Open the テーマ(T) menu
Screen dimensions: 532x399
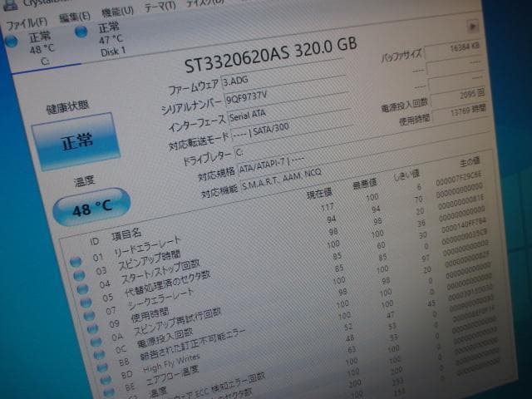tap(160, 6)
